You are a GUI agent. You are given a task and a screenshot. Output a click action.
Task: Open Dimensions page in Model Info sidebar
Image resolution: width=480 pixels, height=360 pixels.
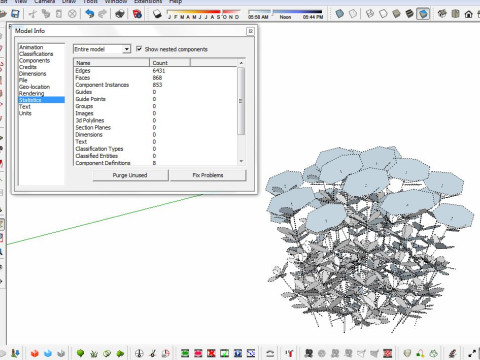(32, 74)
